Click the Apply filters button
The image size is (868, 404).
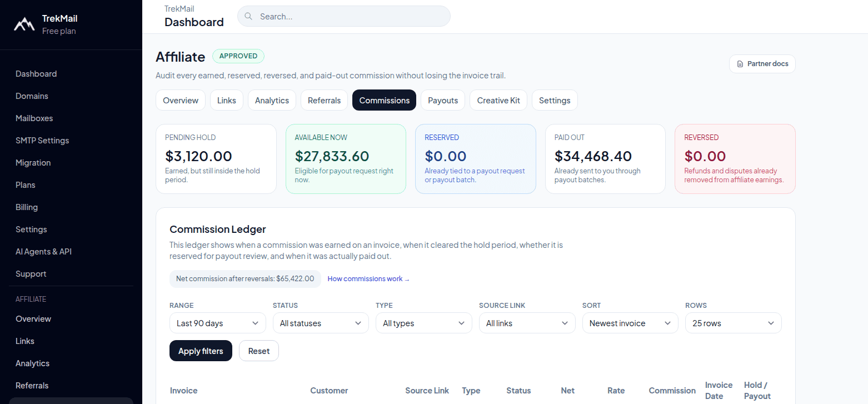pos(201,351)
